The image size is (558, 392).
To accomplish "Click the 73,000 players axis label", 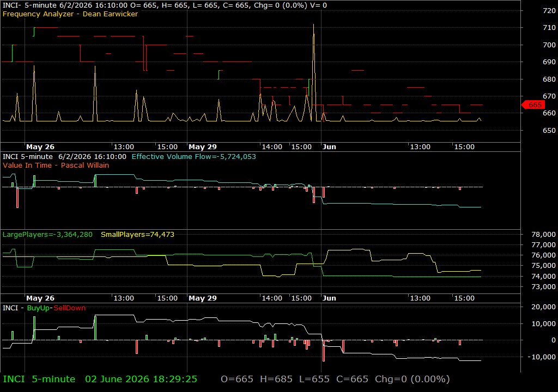I will pyautogui.click(x=543, y=286).
